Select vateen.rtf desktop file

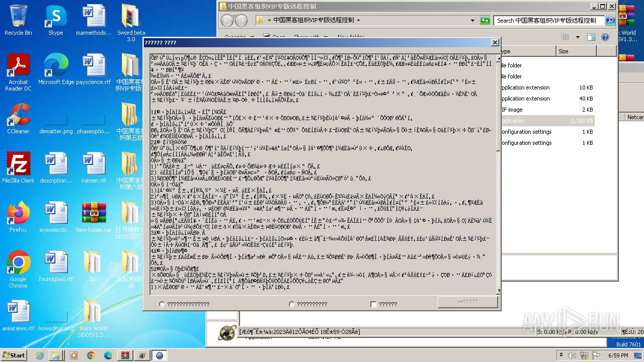coord(94,168)
